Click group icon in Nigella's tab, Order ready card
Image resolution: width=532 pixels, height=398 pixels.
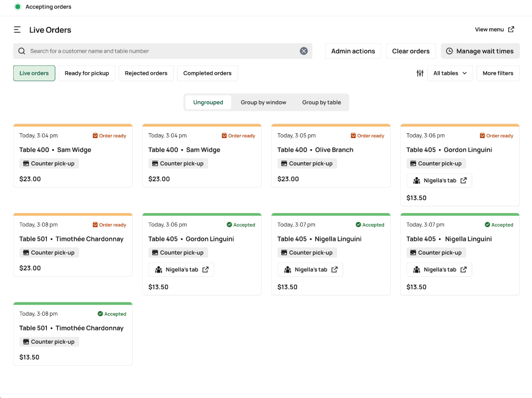point(417,181)
